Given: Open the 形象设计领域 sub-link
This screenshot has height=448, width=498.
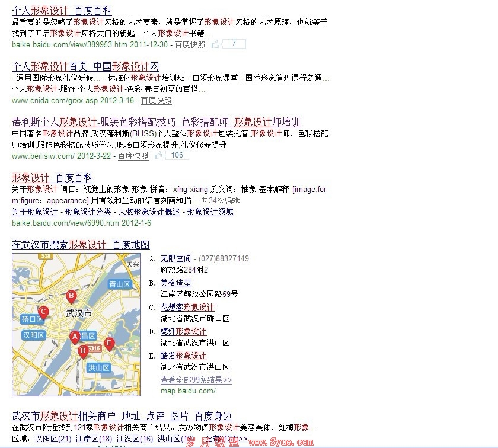Looking at the screenshot, I should pyautogui.click(x=210, y=212).
